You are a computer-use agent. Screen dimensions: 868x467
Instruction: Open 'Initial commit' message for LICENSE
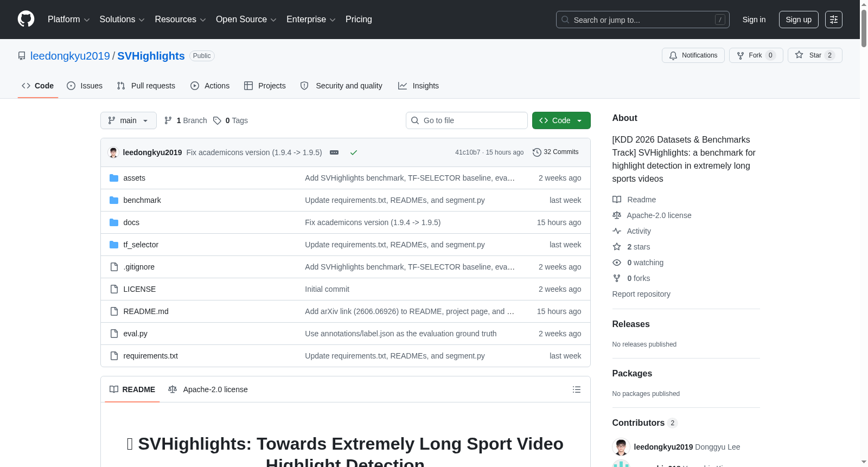coord(327,289)
